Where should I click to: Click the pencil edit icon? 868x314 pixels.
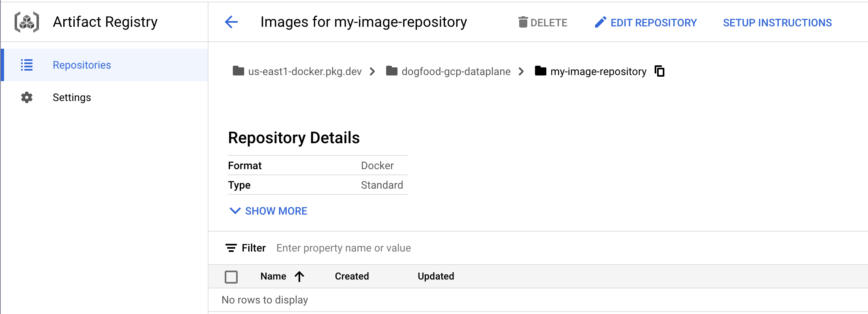(x=600, y=22)
